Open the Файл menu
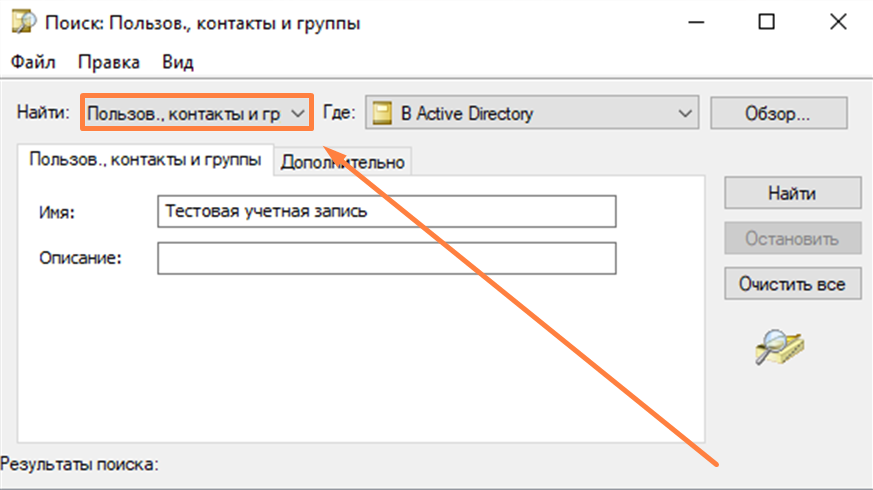Screen dimensions: 873x490 tap(33, 62)
